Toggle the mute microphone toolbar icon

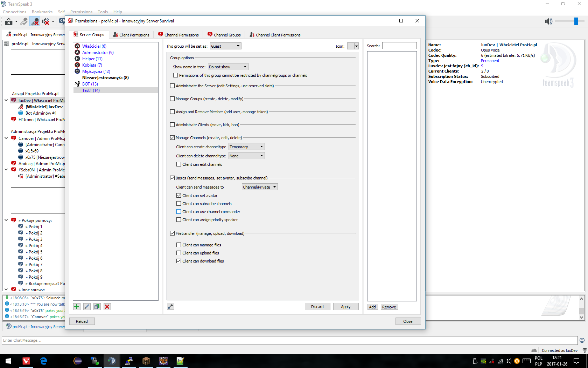35,21
